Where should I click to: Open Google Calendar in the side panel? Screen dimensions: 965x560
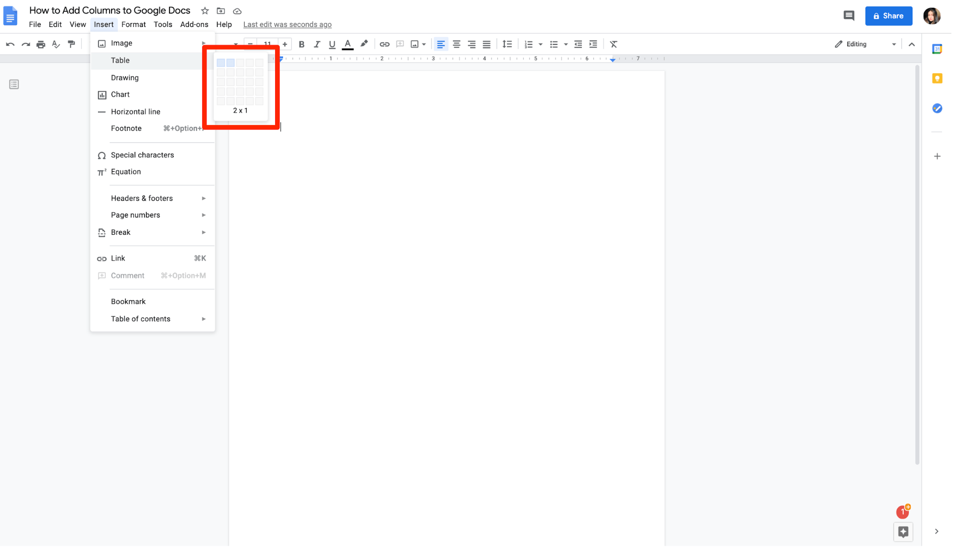point(937,48)
